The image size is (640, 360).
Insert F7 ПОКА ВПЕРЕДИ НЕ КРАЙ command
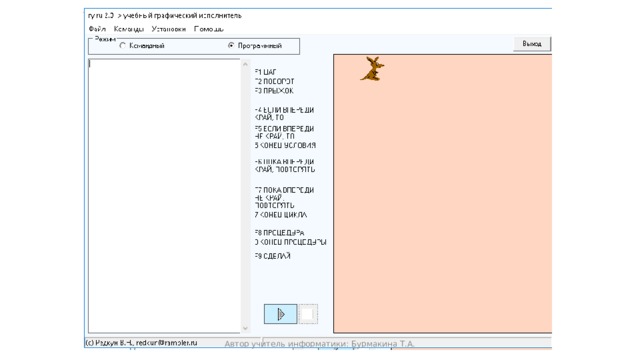(284, 198)
